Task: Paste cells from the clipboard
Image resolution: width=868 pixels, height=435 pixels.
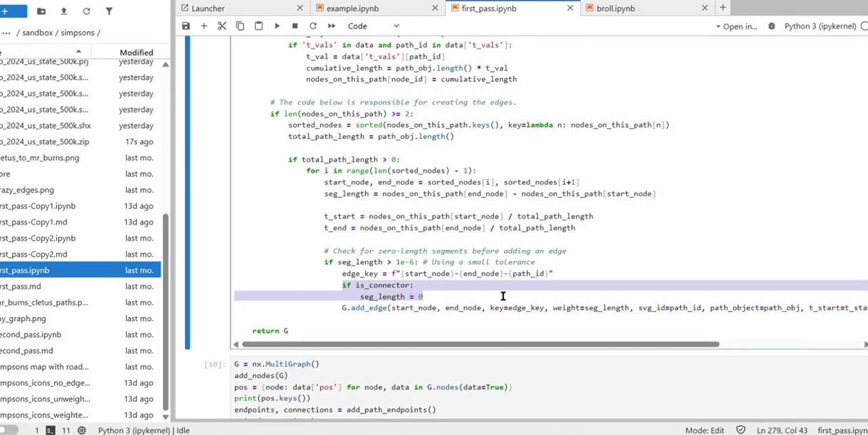Action: click(x=258, y=26)
